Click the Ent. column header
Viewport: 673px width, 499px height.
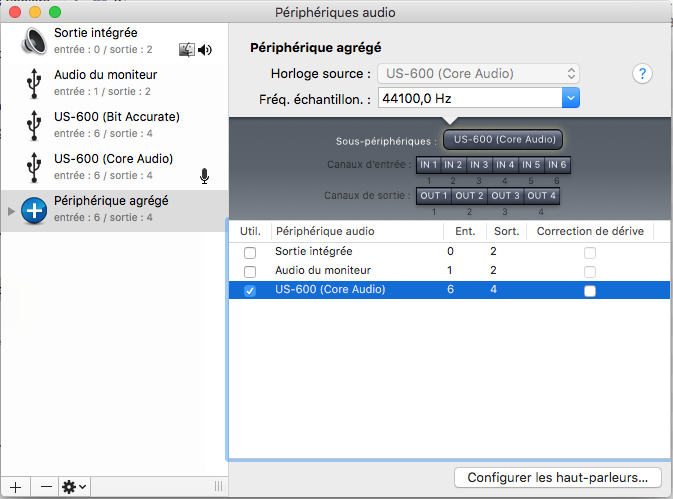[465, 231]
